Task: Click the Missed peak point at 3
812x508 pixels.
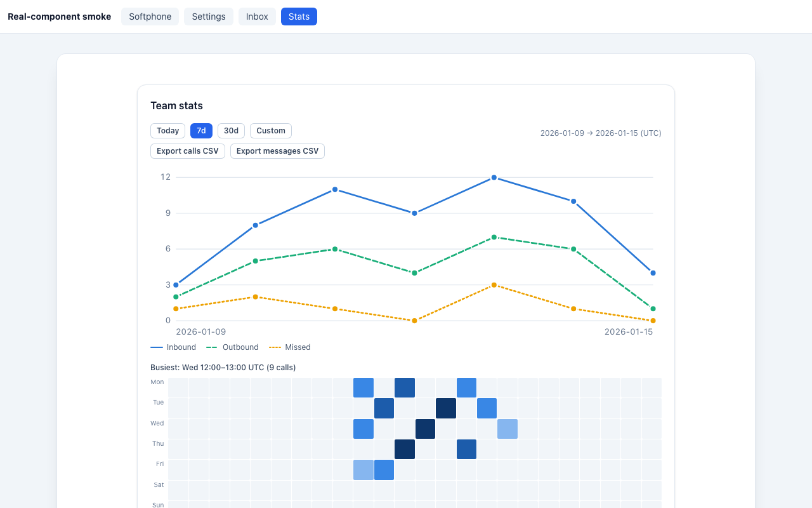Action: (x=494, y=285)
